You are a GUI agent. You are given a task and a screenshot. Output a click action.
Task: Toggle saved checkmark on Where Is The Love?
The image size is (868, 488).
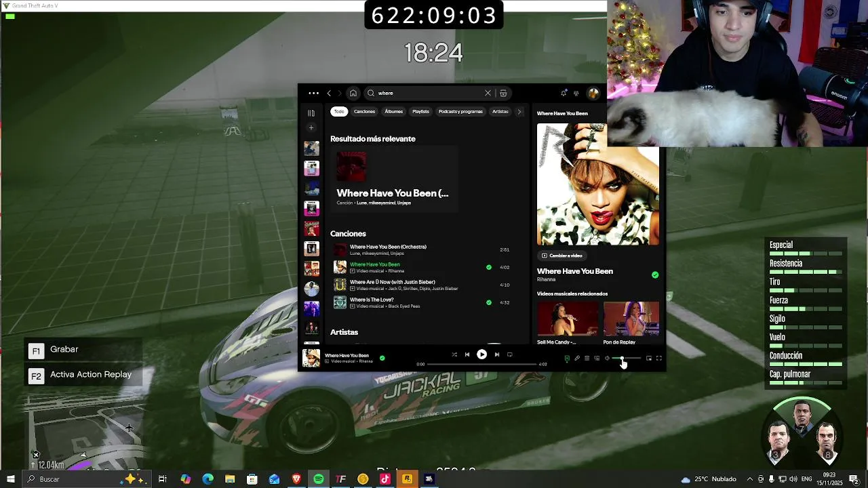[x=489, y=302]
